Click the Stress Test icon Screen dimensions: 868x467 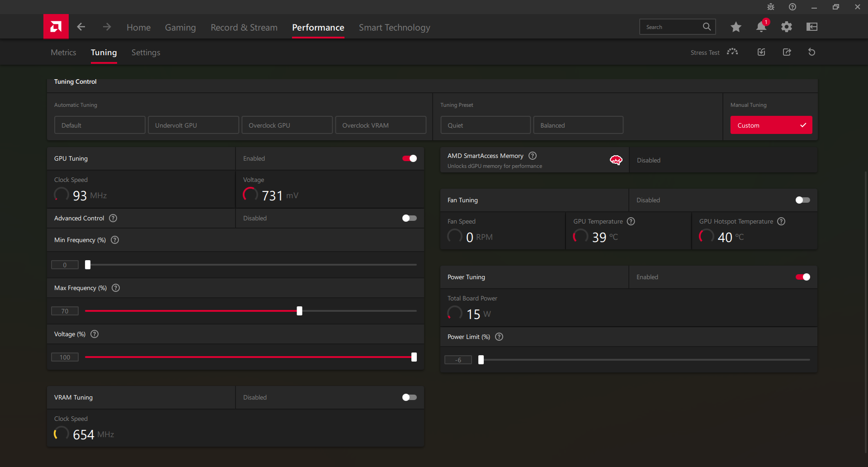(732, 52)
